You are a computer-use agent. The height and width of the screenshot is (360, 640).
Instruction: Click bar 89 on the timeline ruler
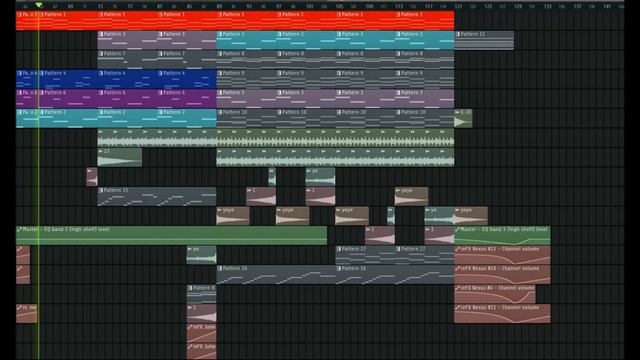219,7
